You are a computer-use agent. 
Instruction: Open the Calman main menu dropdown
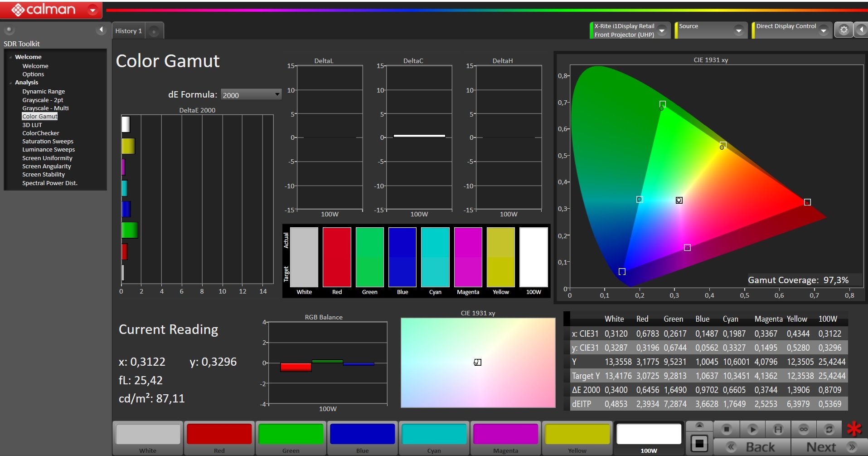tap(92, 10)
